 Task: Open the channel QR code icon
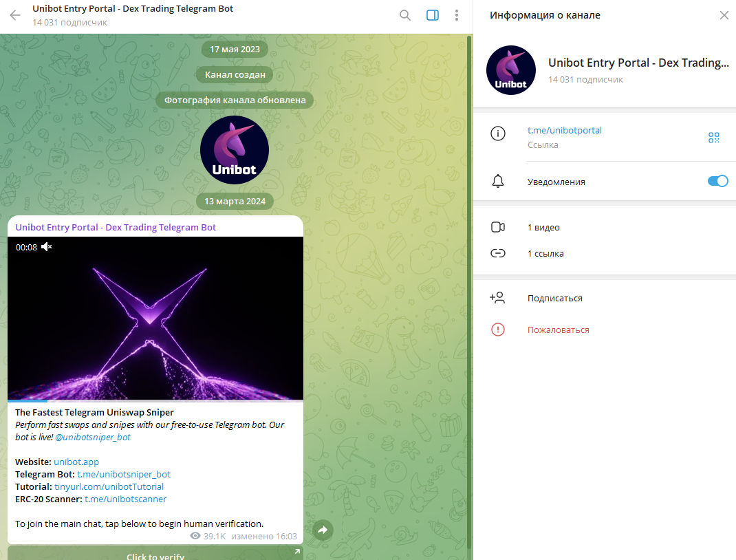coord(713,138)
